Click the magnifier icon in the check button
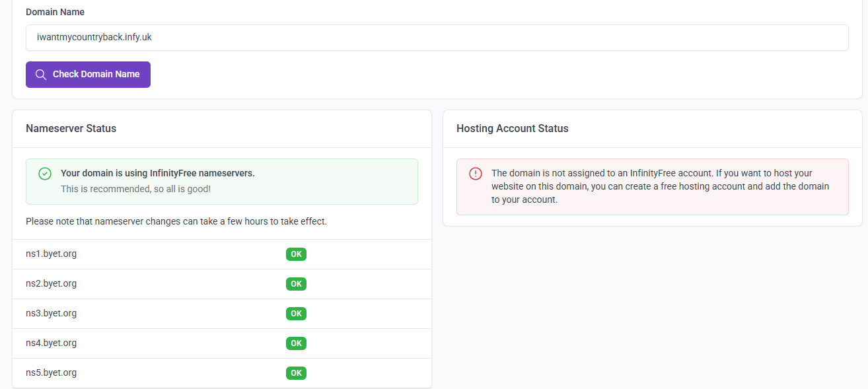868x389 pixels. pyautogui.click(x=41, y=75)
